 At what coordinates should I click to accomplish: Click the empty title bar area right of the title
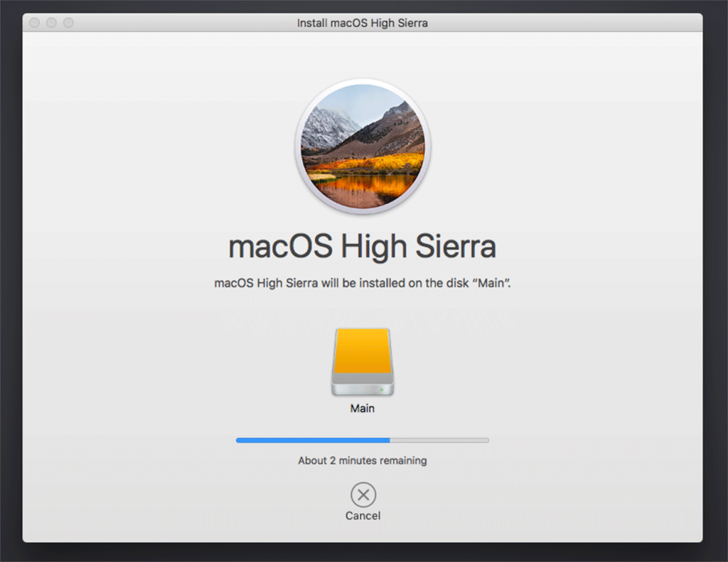569,23
